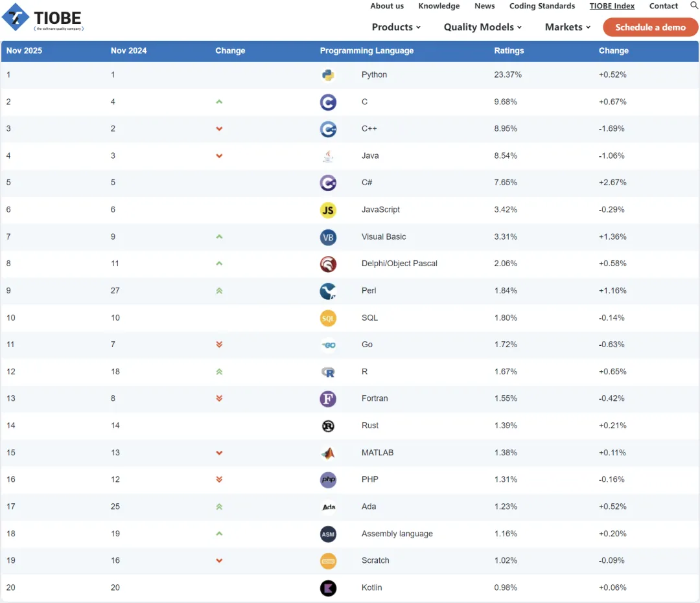Select the Scratch language name

tap(375, 561)
